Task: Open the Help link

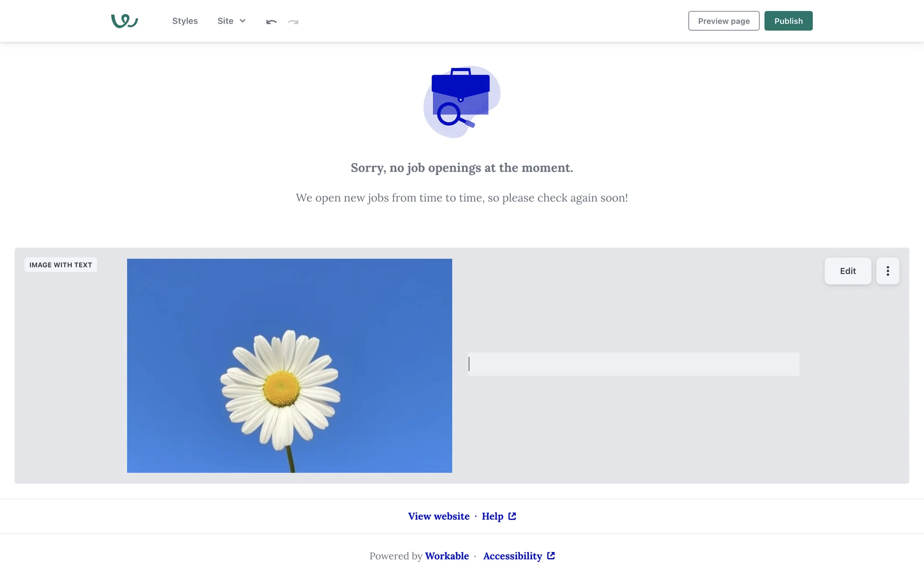Action: [x=492, y=516]
